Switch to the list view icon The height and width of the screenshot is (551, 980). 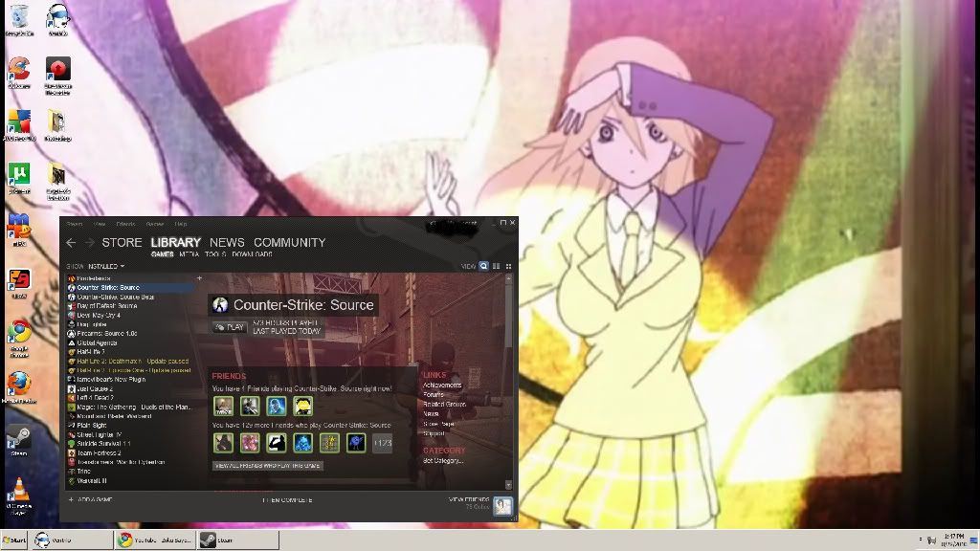point(497,266)
